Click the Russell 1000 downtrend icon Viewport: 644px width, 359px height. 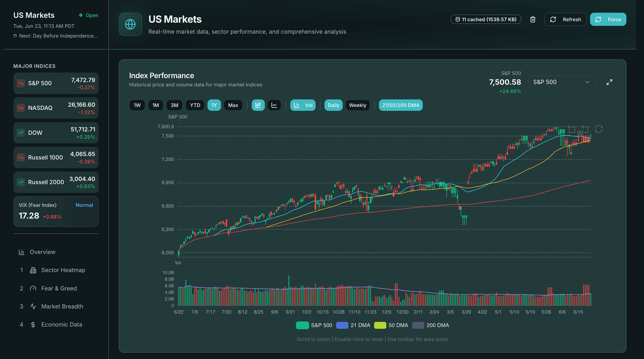tap(21, 157)
